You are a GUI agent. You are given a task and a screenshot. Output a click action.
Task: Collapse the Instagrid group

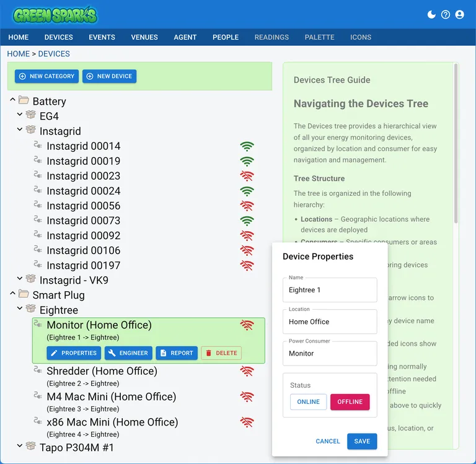[x=20, y=131]
